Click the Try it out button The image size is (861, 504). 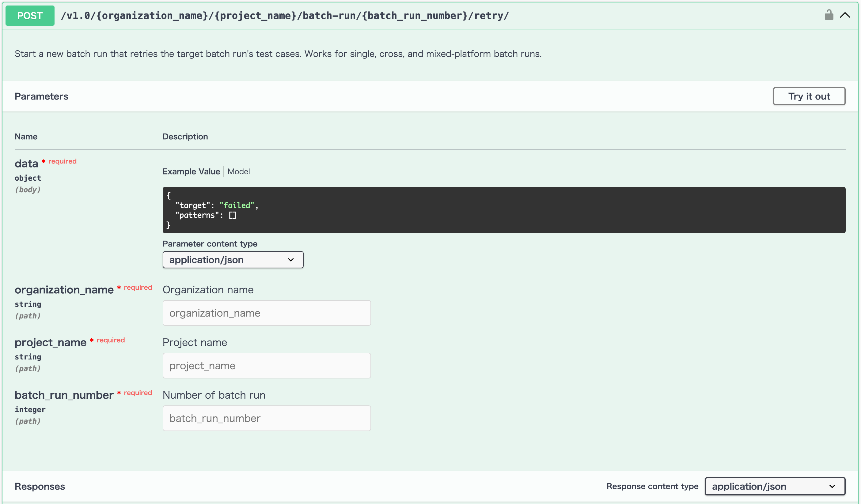tap(809, 96)
